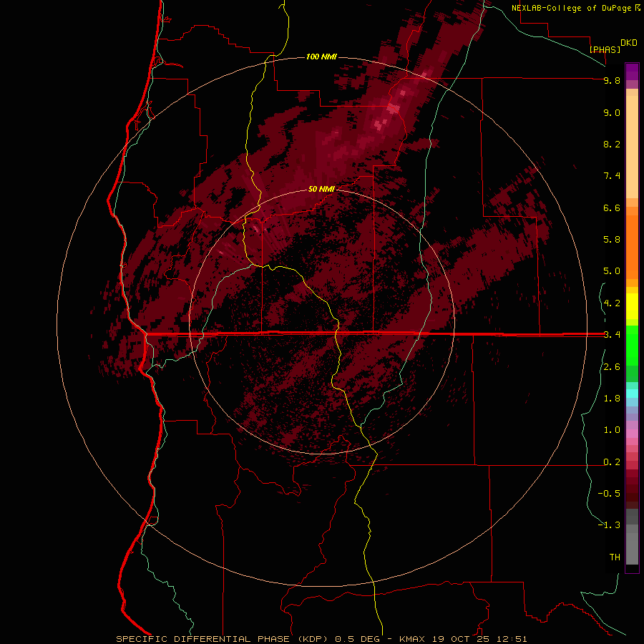Screen dimensions: 644x644
Task: Pick the pink band of the color bar
Action: [632, 434]
